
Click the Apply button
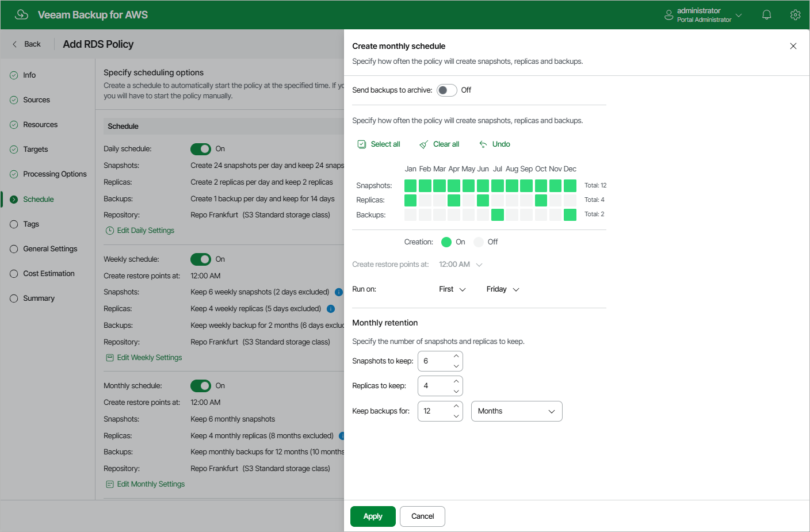[x=373, y=516]
